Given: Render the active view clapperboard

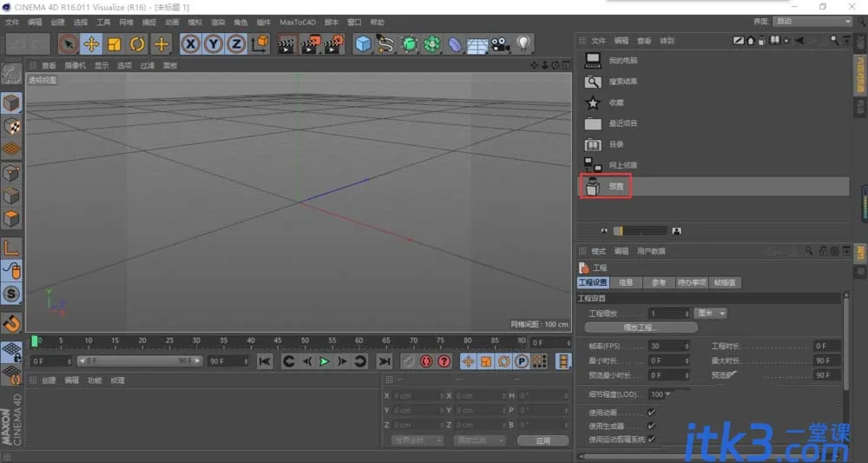Looking at the screenshot, I should tap(286, 44).
